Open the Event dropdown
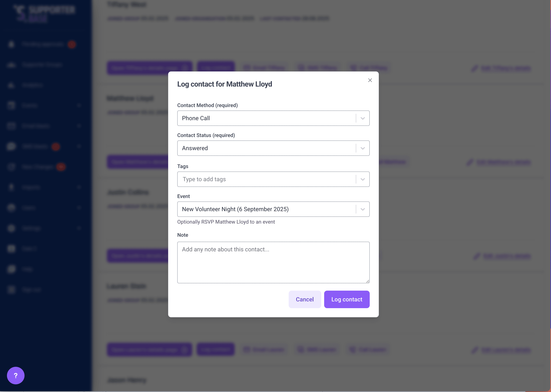The image size is (551, 392). tap(273, 209)
